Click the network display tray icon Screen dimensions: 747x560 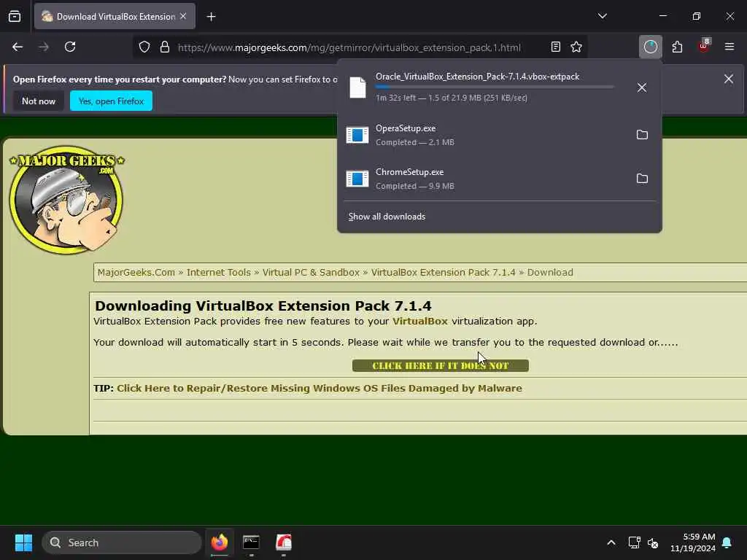634,542
